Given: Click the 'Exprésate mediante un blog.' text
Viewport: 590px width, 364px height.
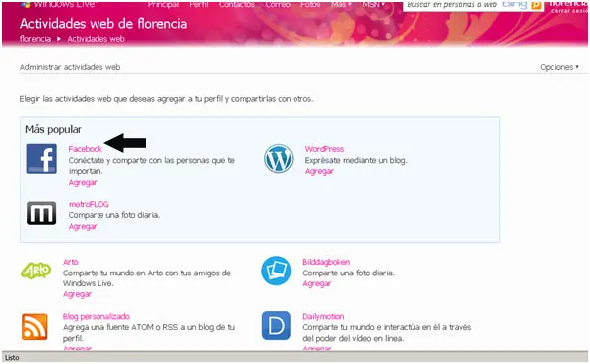Looking at the screenshot, I should pos(356,160).
